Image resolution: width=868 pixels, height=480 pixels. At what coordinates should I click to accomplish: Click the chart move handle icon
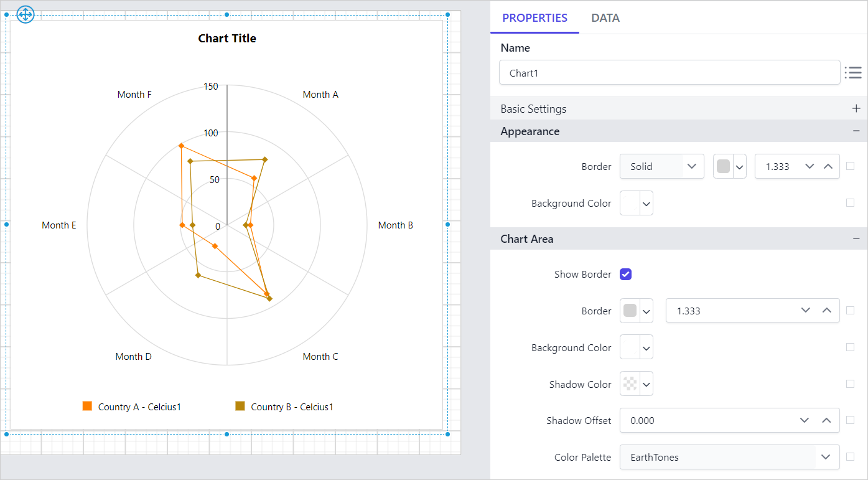point(26,14)
